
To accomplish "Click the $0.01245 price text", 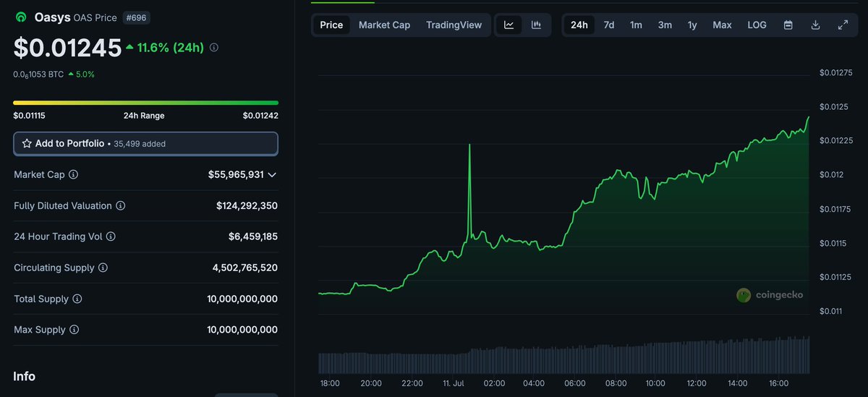I will click(67, 48).
